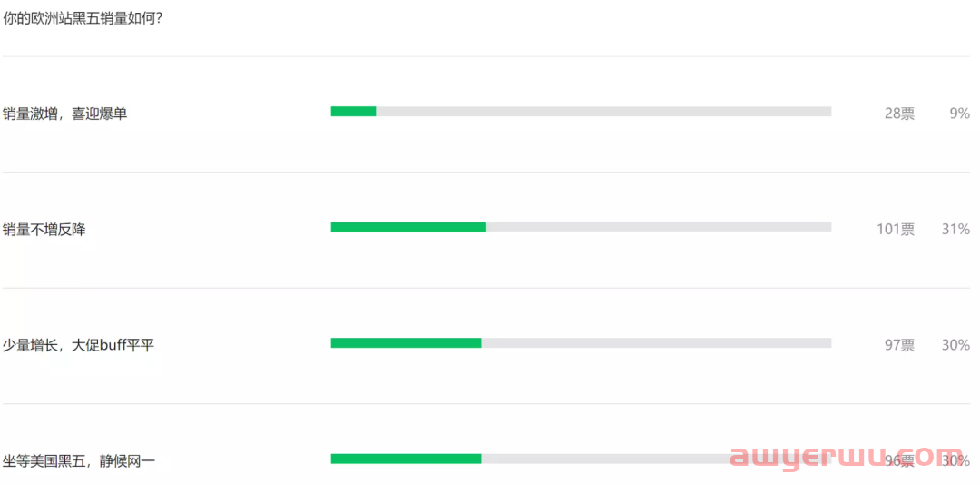Click the 101票 vote count
980x484 pixels.
(x=896, y=230)
